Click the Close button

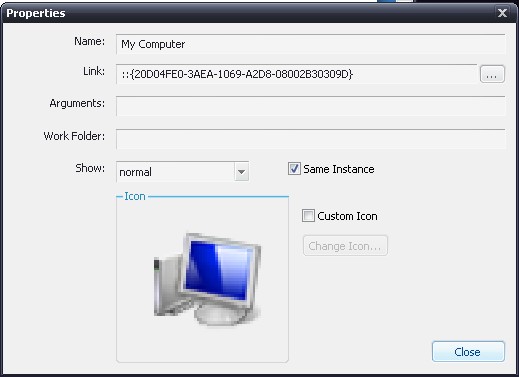pyautogui.click(x=468, y=352)
